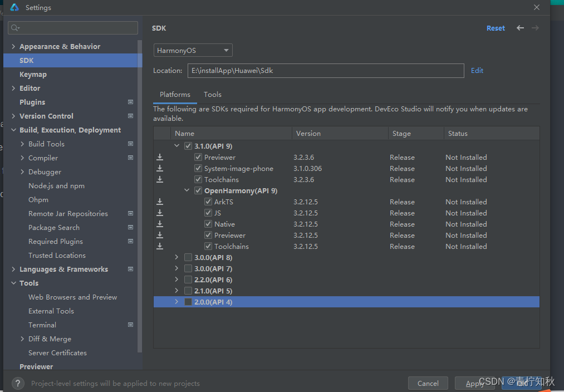Expand the Diff & Merge node

(x=22, y=339)
